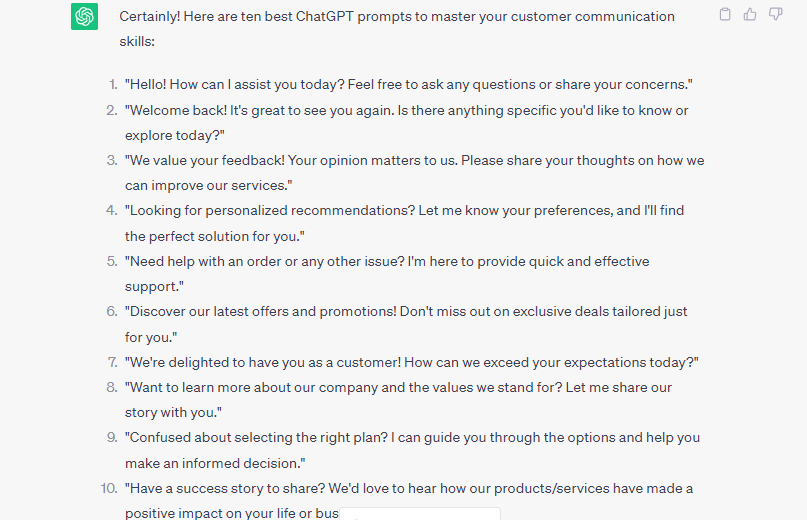Viewport: 807px width, 520px height.
Task: Click prompt 3 'We value your feedback!'
Action: click(x=414, y=173)
